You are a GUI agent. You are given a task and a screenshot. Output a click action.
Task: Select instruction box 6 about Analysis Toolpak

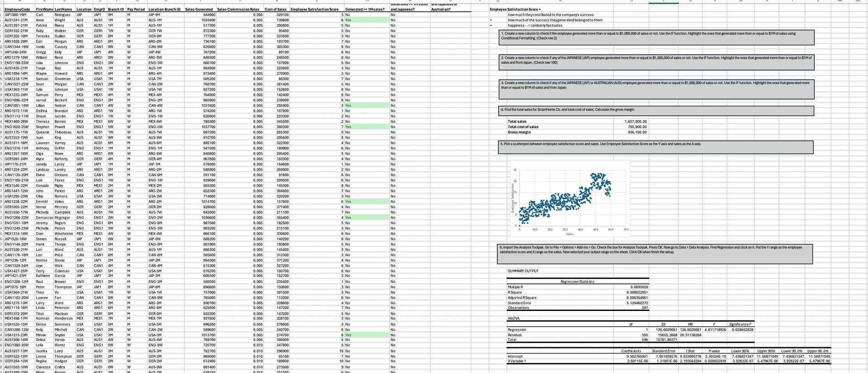pyautogui.click(x=656, y=254)
